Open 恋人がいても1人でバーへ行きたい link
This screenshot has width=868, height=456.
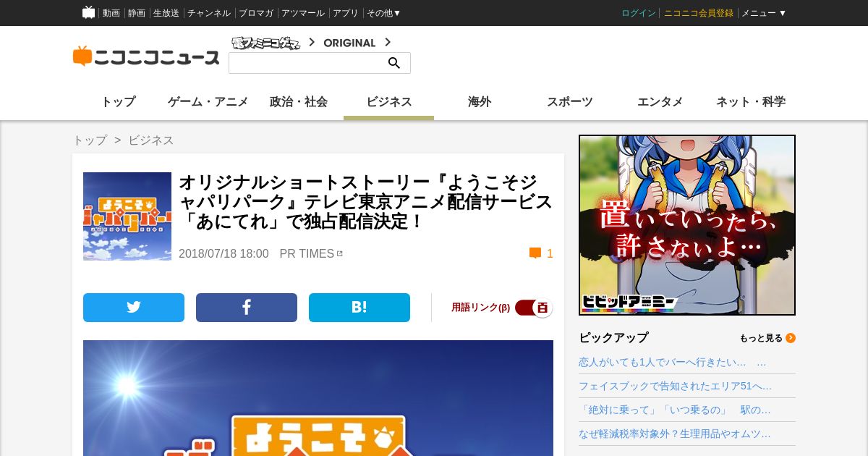pyautogui.click(x=672, y=363)
